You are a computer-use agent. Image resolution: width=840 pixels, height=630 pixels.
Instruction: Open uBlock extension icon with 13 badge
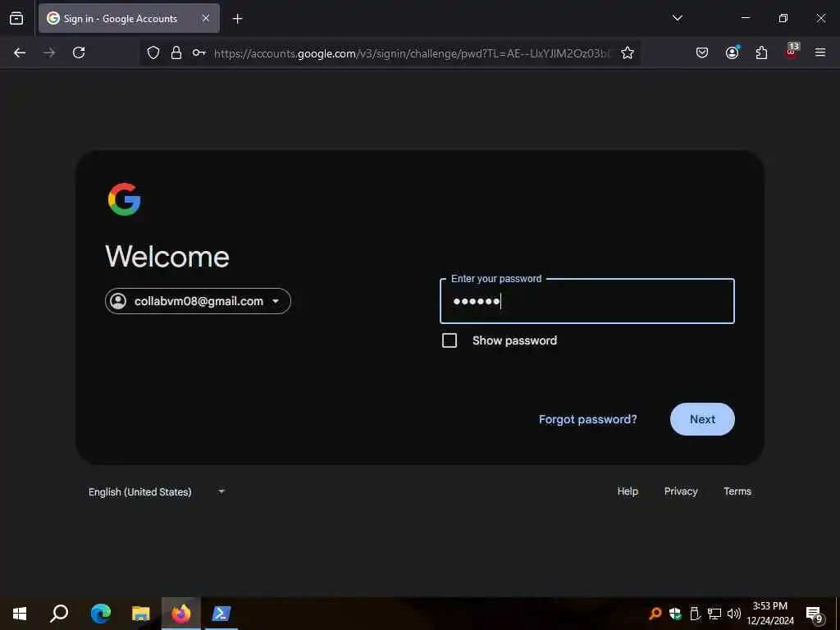point(792,50)
